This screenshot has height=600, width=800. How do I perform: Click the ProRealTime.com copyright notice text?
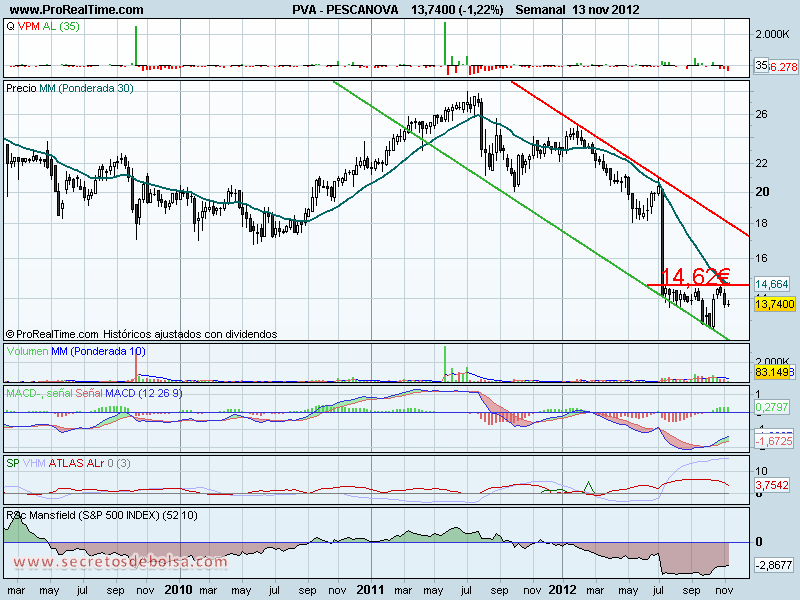tap(141, 334)
